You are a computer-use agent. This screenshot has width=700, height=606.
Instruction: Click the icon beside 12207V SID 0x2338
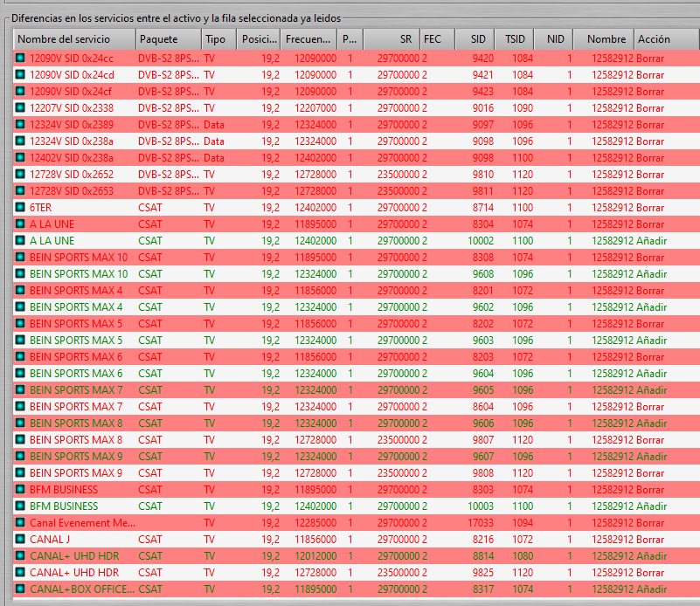coord(20,107)
